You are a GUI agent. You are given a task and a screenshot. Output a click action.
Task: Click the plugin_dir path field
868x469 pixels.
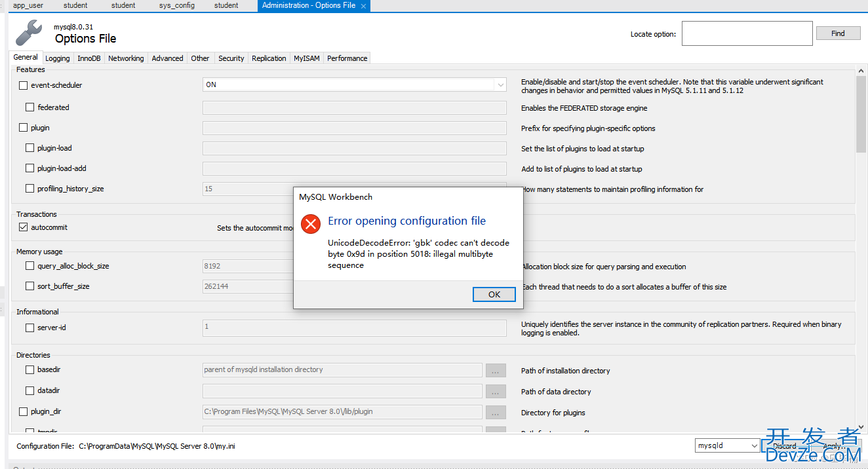(342, 412)
